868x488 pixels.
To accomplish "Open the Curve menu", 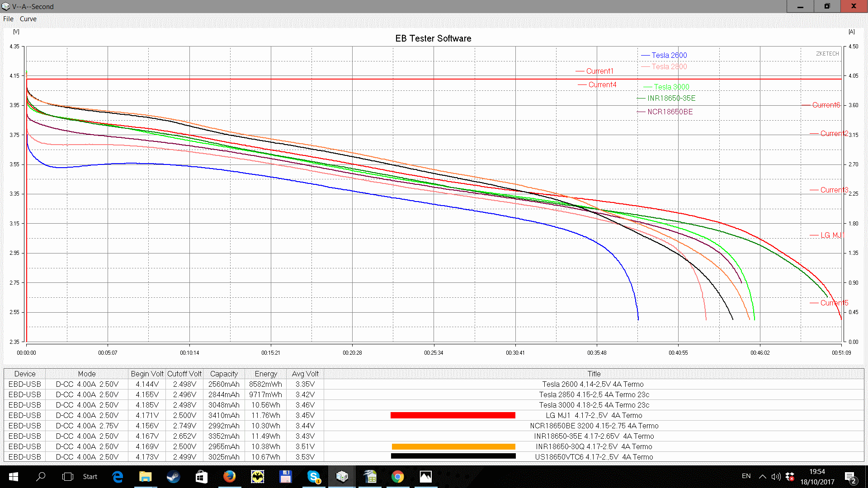I will (x=28, y=19).
